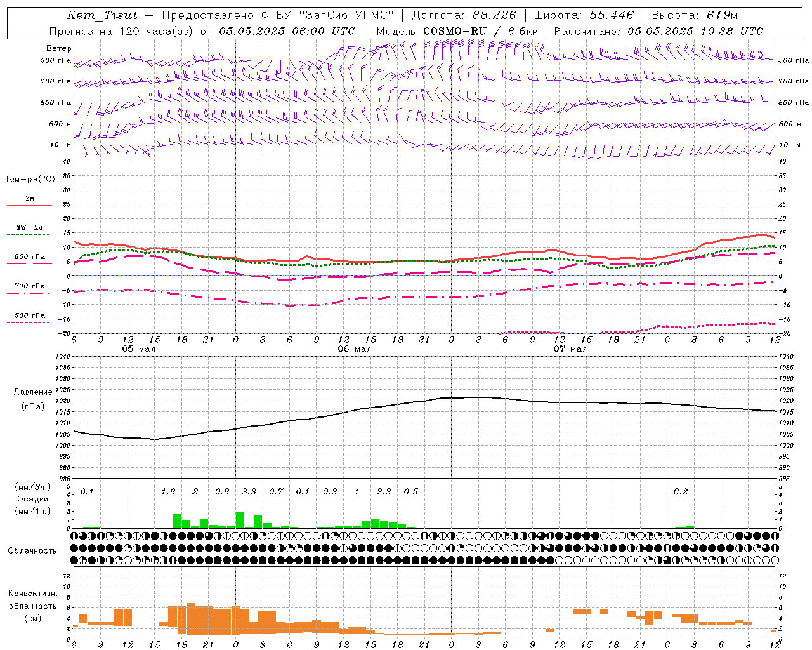Viewport: 812px width, 650px height.
Task: Click the precipitation value "0.3"
Action: pos(330,491)
